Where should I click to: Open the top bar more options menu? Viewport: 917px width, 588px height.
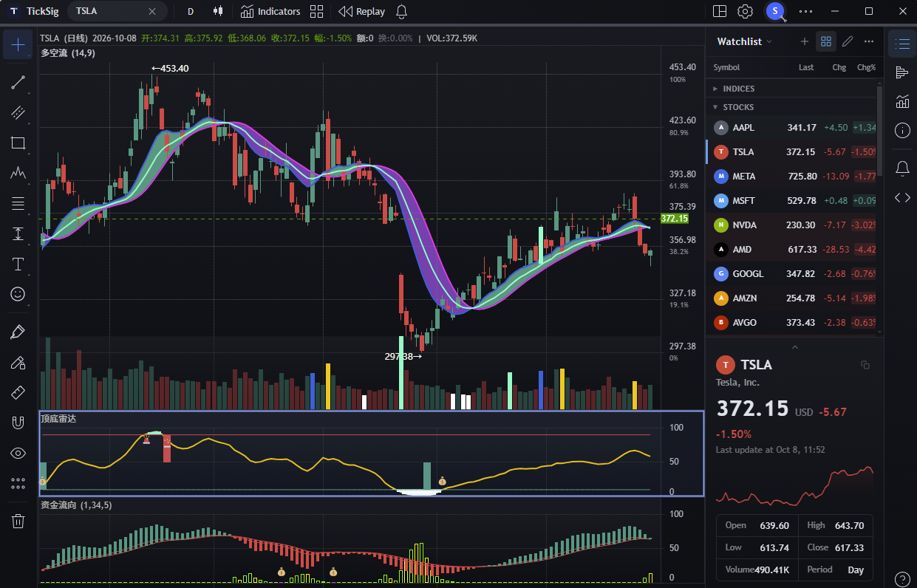(x=806, y=11)
